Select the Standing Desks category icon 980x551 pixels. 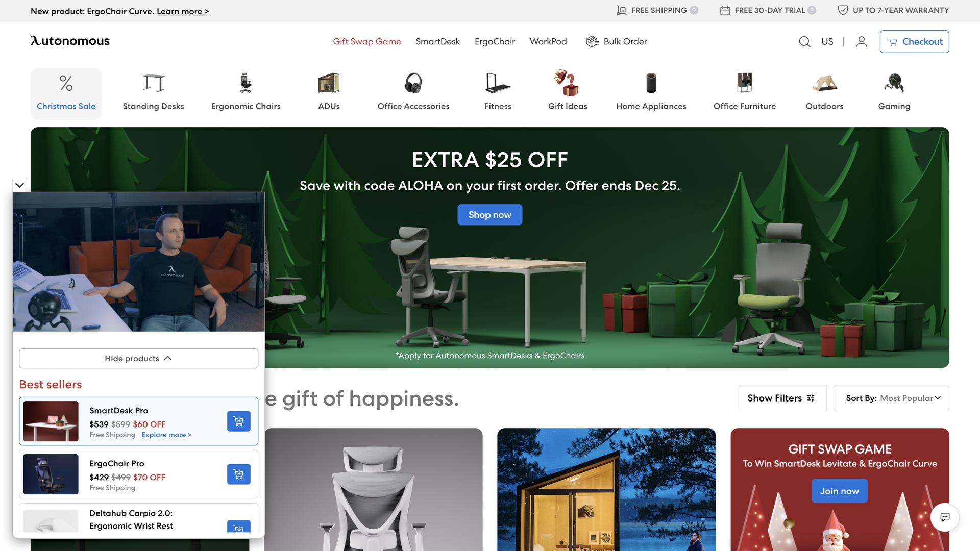(x=153, y=83)
